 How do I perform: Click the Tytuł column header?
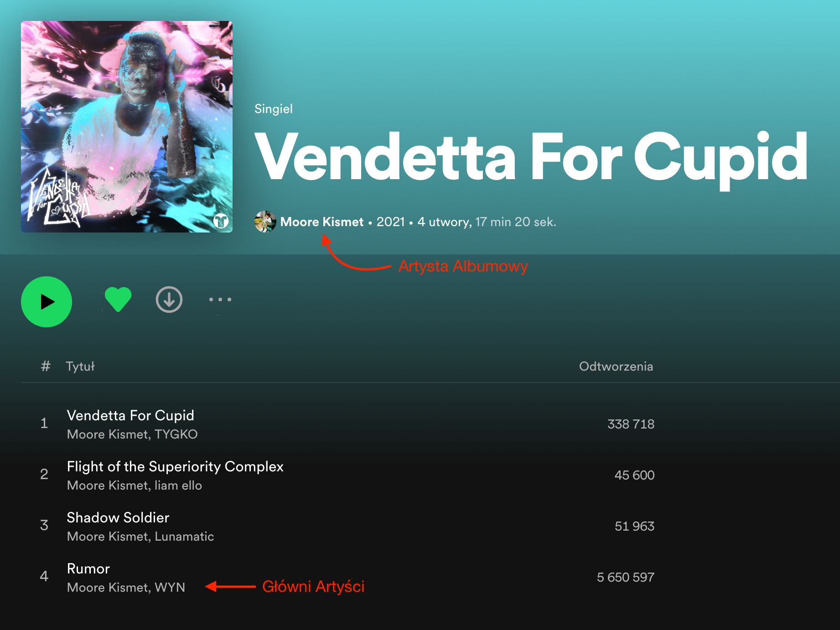pos(80,367)
